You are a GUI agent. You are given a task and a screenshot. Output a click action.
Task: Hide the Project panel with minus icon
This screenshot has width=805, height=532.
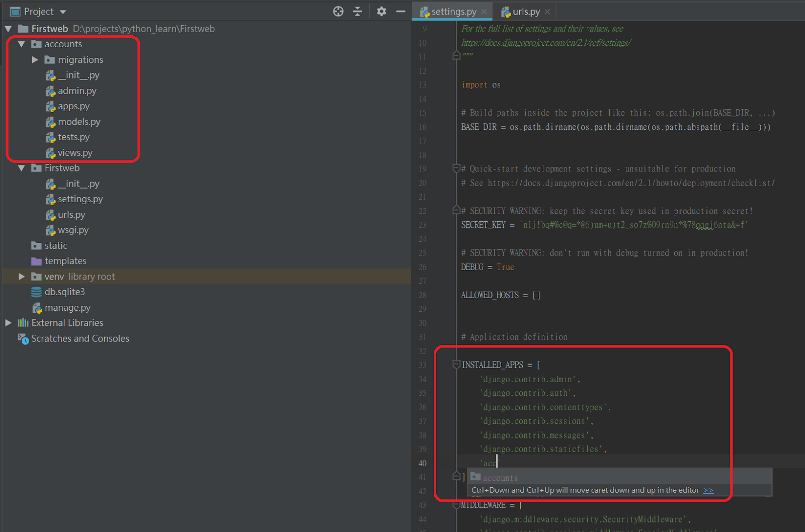click(400, 12)
